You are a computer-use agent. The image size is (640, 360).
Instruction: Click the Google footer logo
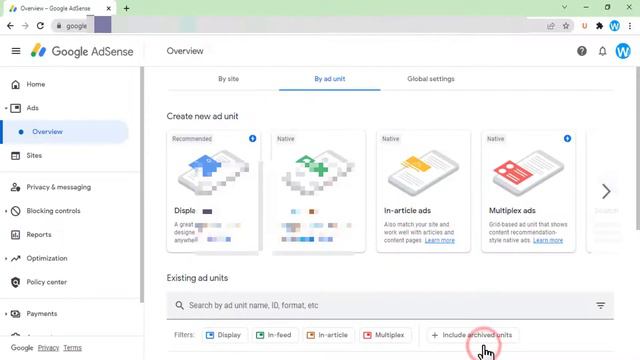22,348
